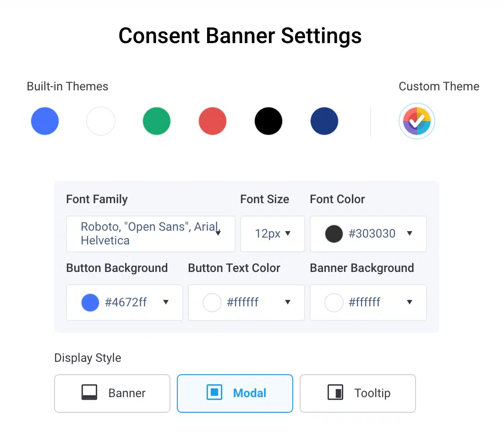Select the black built-in theme

tap(268, 121)
